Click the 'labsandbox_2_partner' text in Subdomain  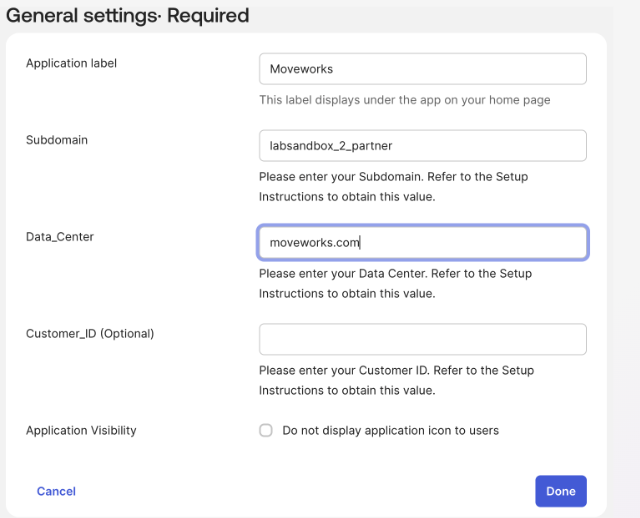point(331,146)
